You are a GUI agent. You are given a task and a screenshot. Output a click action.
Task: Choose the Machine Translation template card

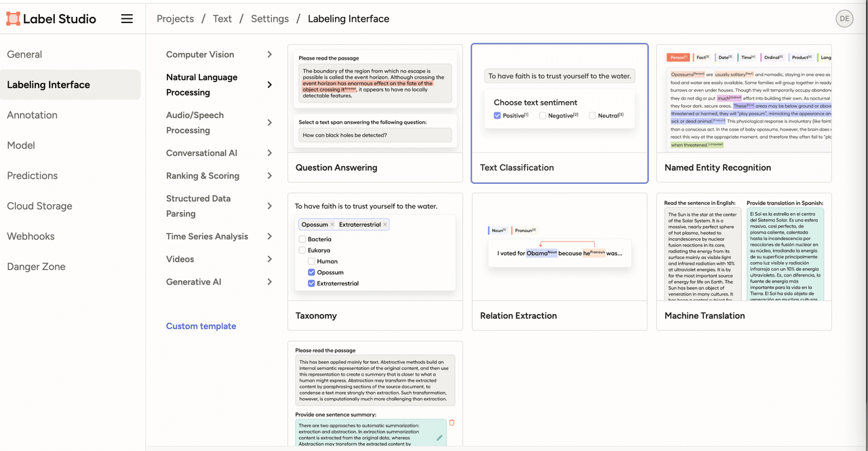point(744,262)
